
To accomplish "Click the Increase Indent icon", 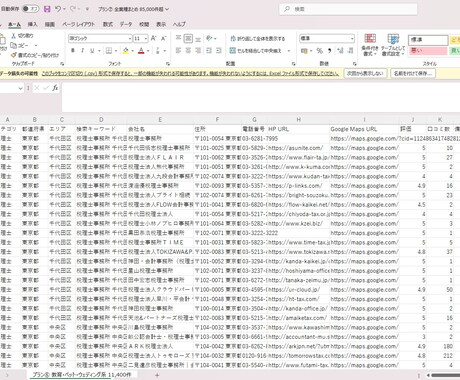I will [219, 51].
